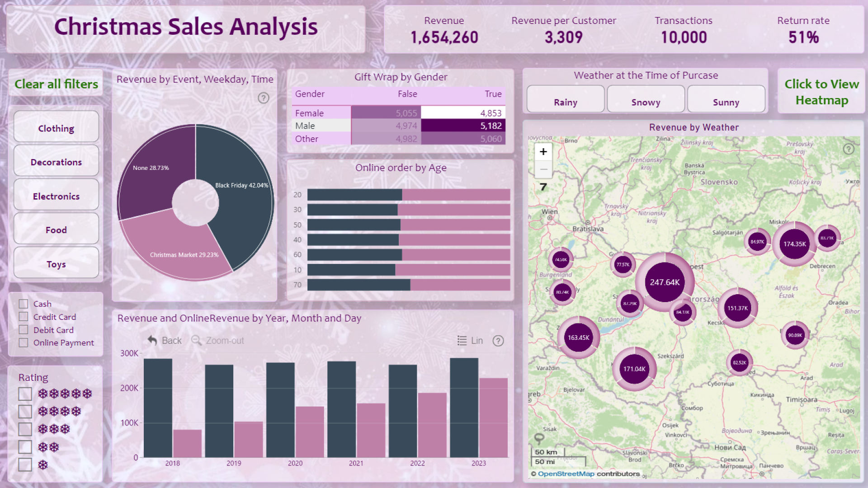Screen dimensions: 868x488
Task: Click 2021 dark revenue bar
Action: [x=341, y=409]
